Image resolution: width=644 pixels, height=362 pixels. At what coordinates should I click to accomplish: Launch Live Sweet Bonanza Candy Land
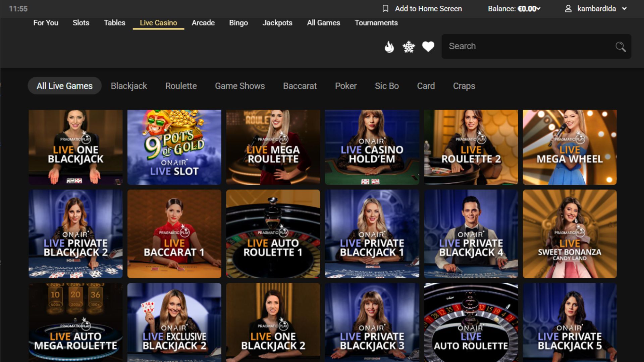click(570, 234)
